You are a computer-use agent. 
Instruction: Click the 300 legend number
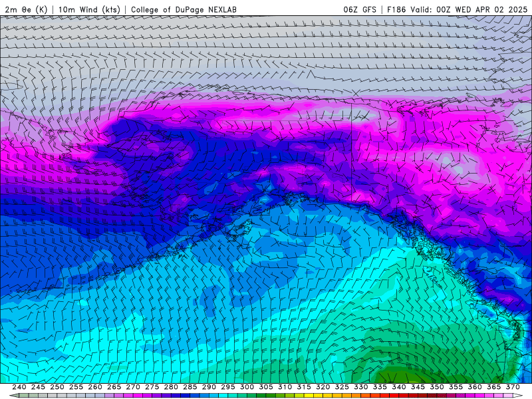[x=247, y=387]
